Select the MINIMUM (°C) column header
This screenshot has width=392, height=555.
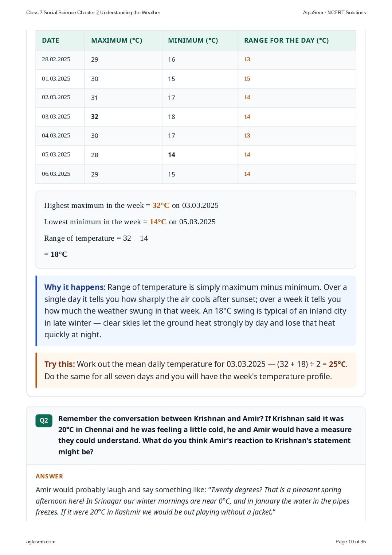[193, 40]
